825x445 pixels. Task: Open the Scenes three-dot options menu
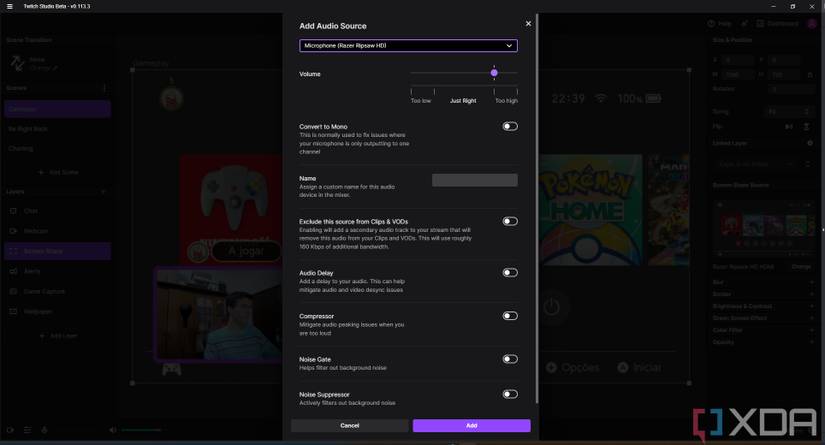tap(104, 88)
